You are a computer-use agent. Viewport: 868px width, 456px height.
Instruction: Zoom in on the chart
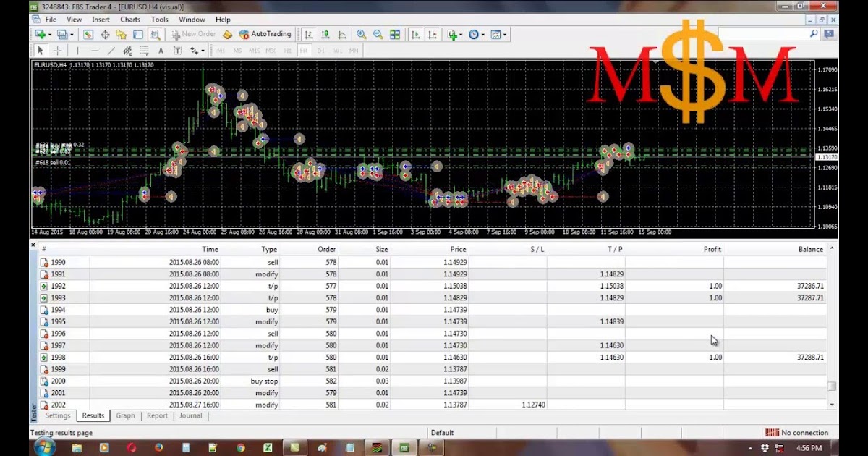click(x=361, y=35)
